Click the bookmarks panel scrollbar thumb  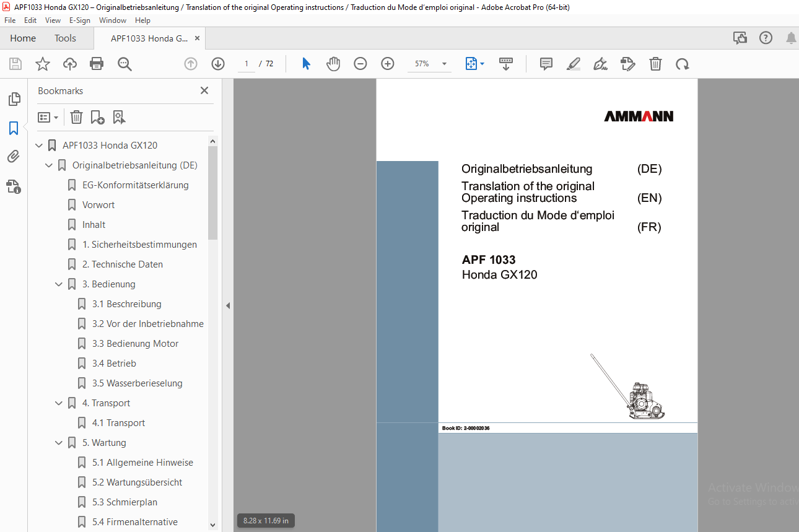click(x=213, y=193)
